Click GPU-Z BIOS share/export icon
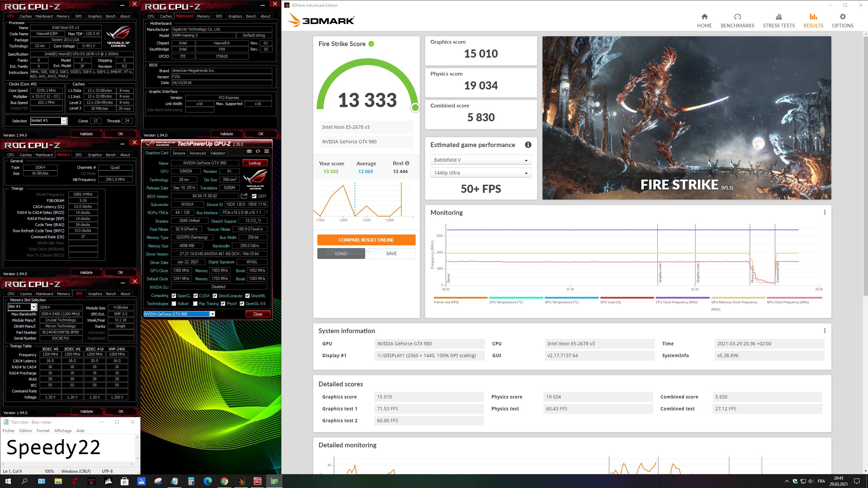 pos(244,196)
